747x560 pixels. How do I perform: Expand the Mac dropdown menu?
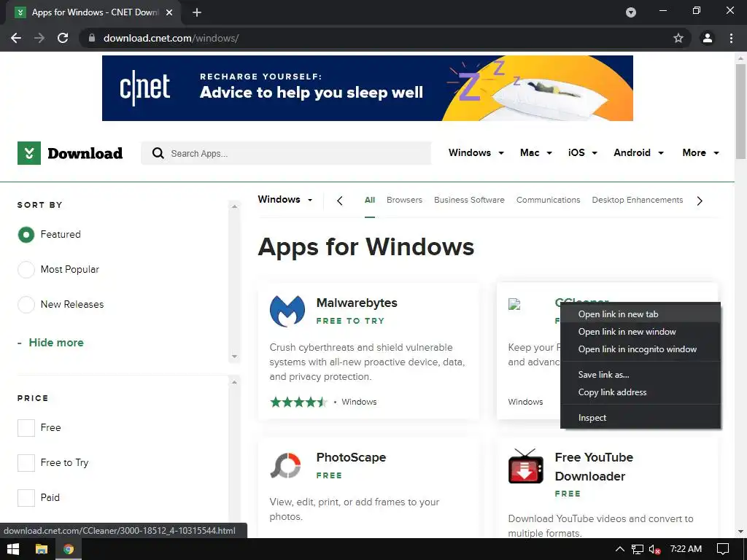tap(536, 153)
